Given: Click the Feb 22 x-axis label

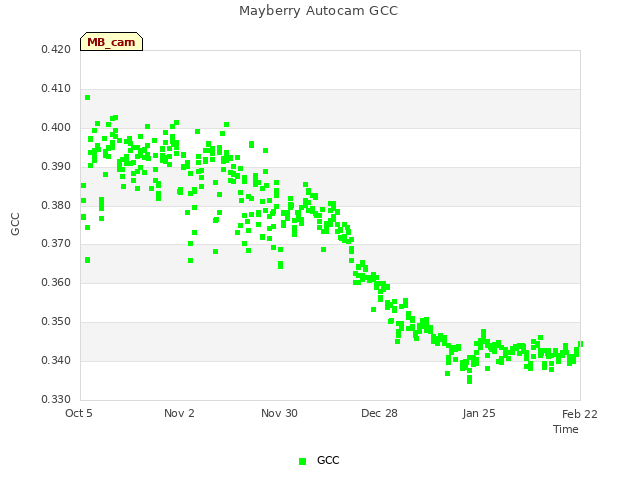Looking at the screenshot, I should pos(580,414).
